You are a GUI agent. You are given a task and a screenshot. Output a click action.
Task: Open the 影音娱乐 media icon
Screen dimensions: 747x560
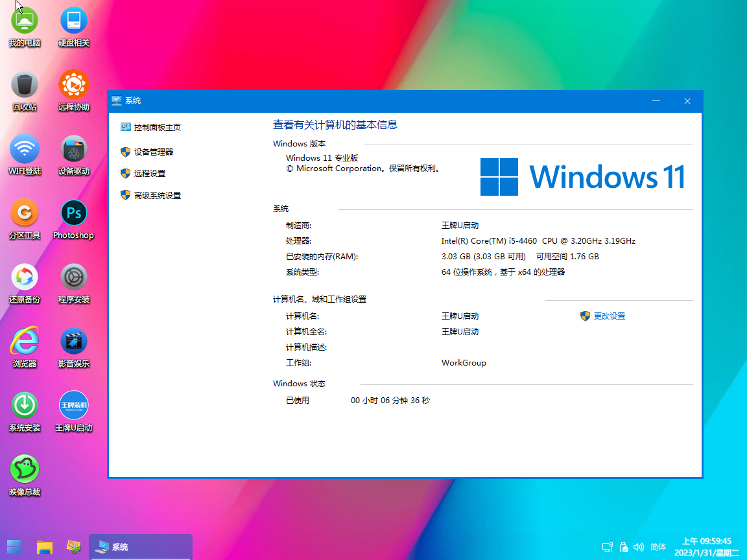tap(74, 348)
